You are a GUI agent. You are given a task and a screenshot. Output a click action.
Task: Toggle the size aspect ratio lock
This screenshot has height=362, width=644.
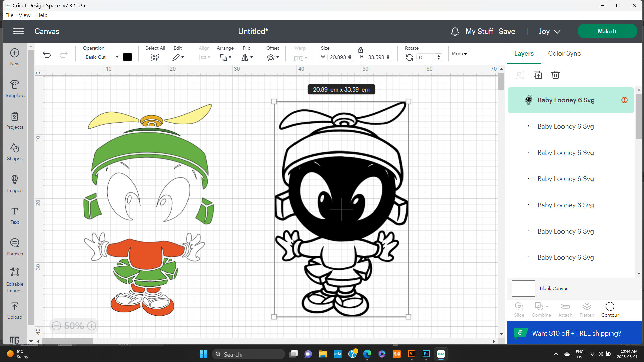(360, 50)
